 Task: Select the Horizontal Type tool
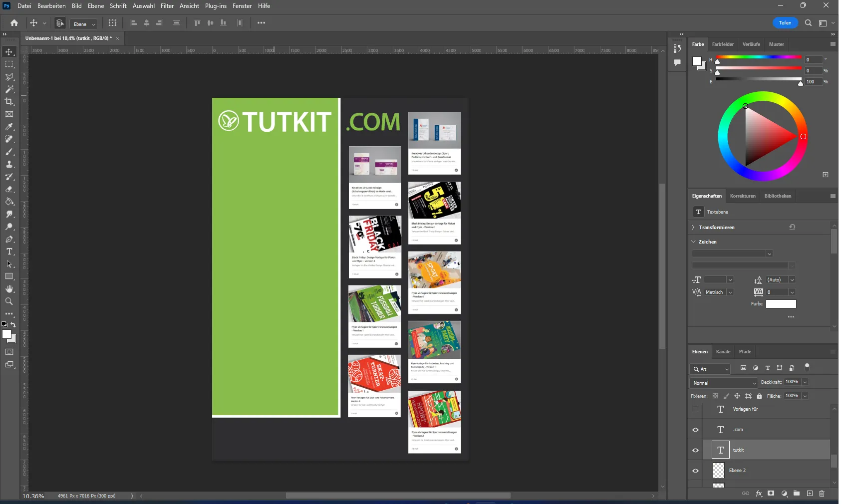[9, 252]
